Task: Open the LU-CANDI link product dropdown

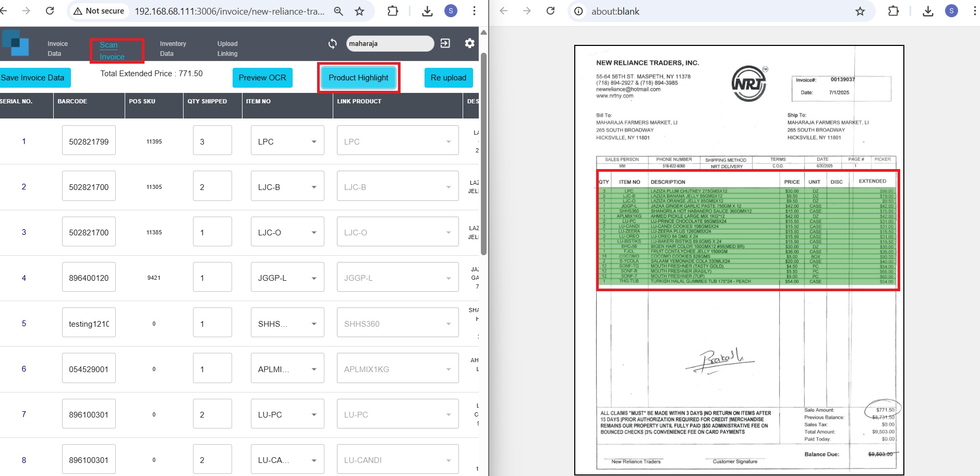Action: (397, 459)
